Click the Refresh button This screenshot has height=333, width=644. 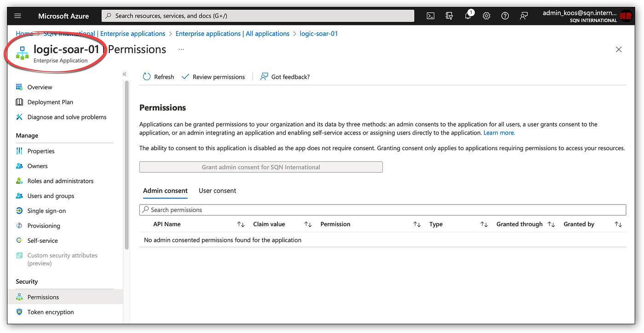(158, 76)
